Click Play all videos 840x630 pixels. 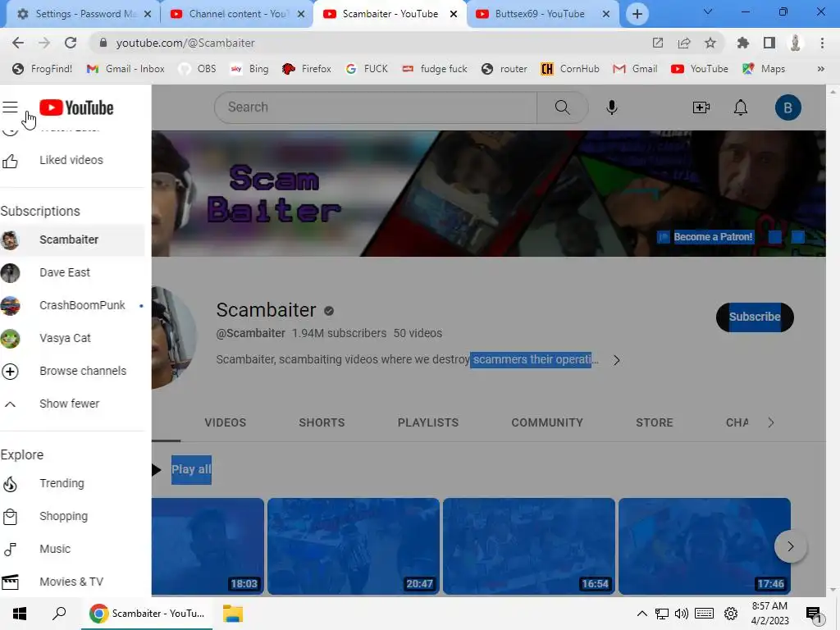(x=191, y=470)
